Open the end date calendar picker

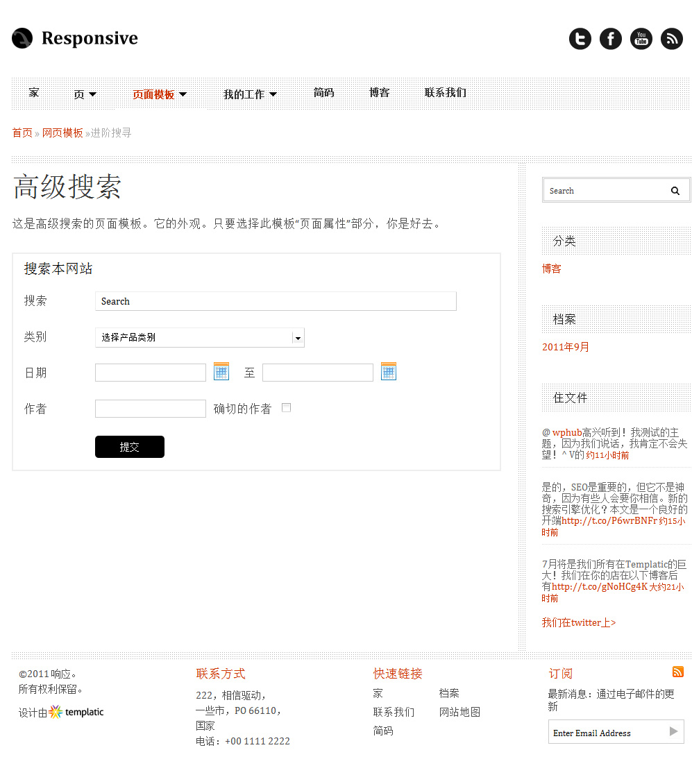pyautogui.click(x=389, y=372)
